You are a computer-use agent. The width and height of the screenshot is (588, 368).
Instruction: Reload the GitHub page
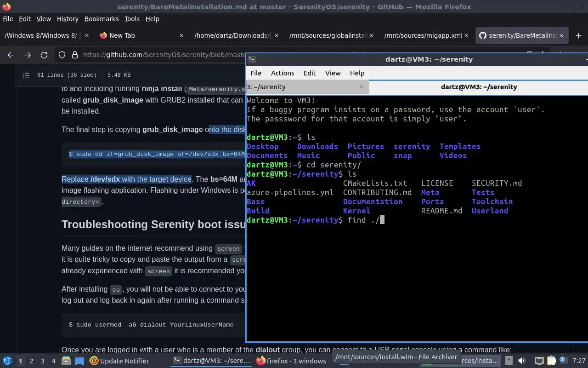point(44,55)
